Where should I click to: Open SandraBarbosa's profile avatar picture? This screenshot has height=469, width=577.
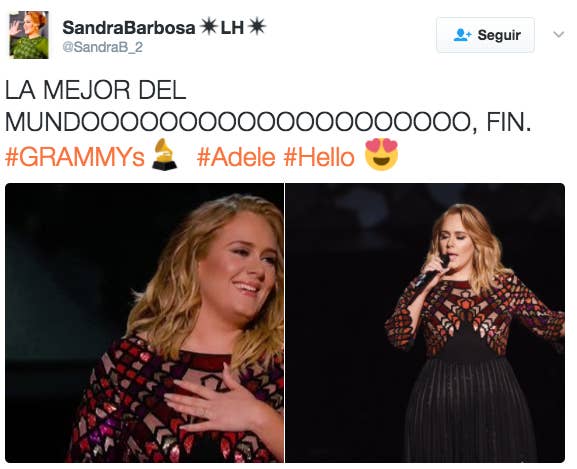tap(29, 35)
